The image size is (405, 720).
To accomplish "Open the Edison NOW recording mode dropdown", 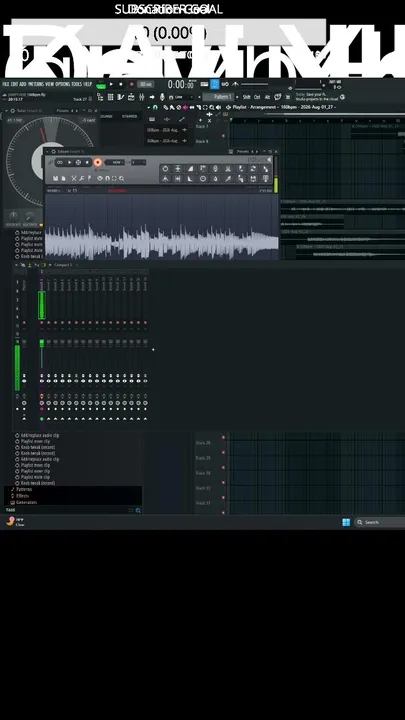I will 115,162.
